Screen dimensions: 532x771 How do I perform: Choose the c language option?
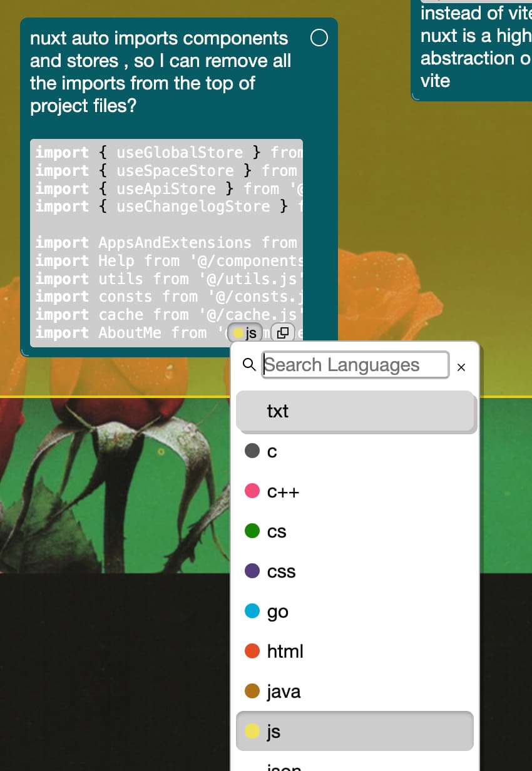pyautogui.click(x=355, y=451)
